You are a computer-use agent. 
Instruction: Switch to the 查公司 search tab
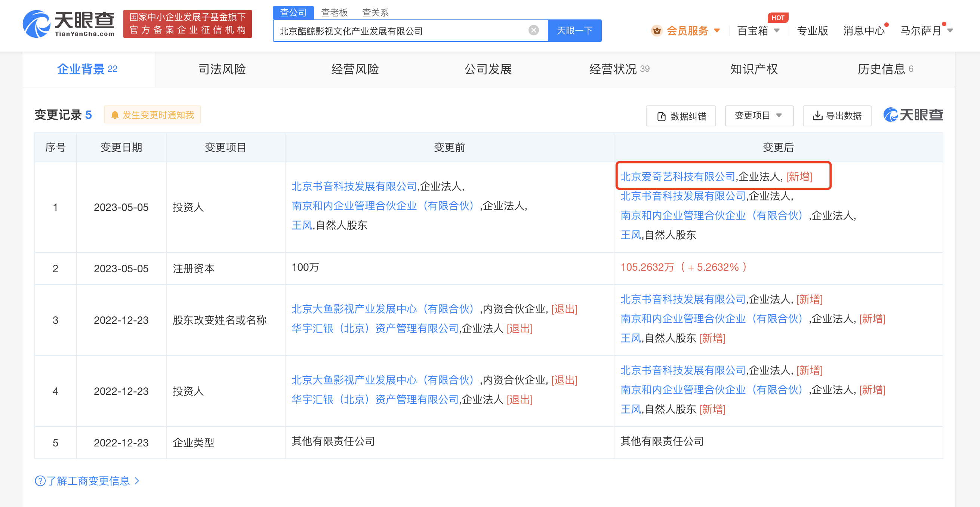[x=293, y=13]
